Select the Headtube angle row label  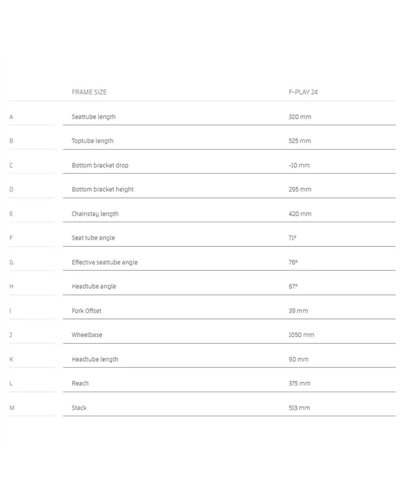(x=94, y=286)
